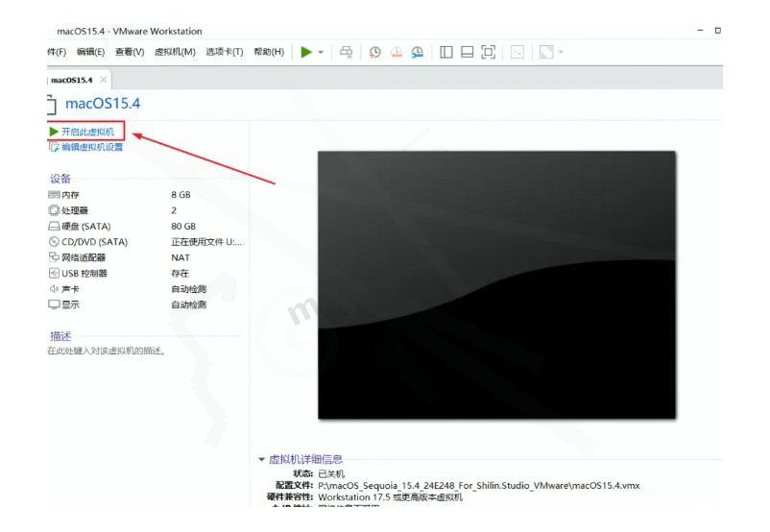Toggle the thumbnail bar view icon
This screenshot has height=532, width=770.
click(467, 52)
